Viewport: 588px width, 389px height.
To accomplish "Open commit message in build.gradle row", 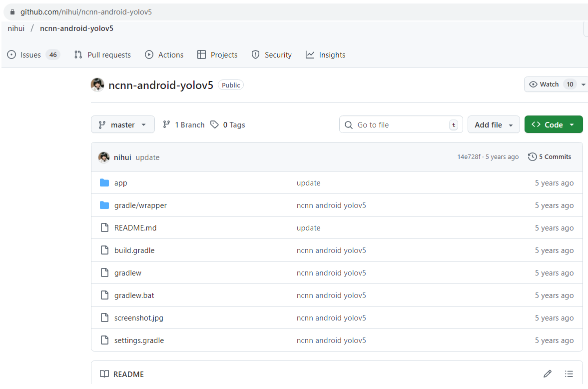I will tap(331, 250).
